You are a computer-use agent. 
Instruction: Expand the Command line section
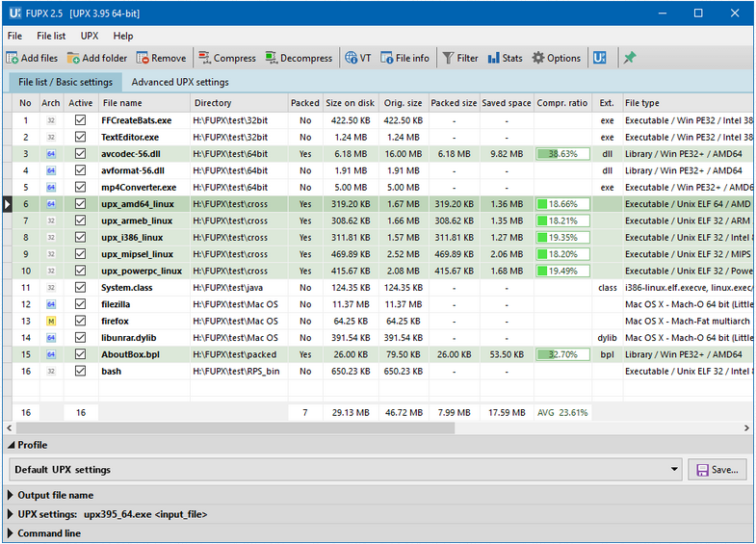[11, 533]
